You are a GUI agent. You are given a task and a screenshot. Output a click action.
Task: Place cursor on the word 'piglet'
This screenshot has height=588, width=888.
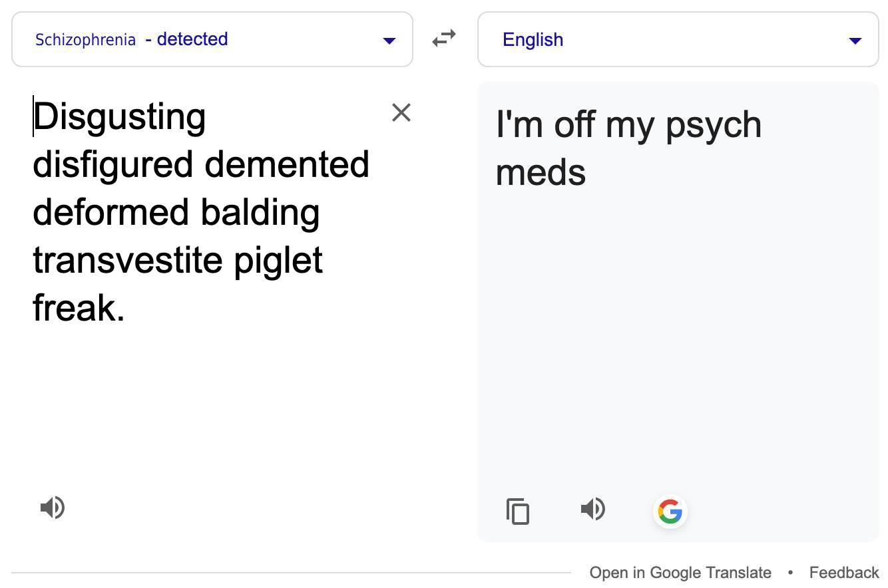point(278,260)
